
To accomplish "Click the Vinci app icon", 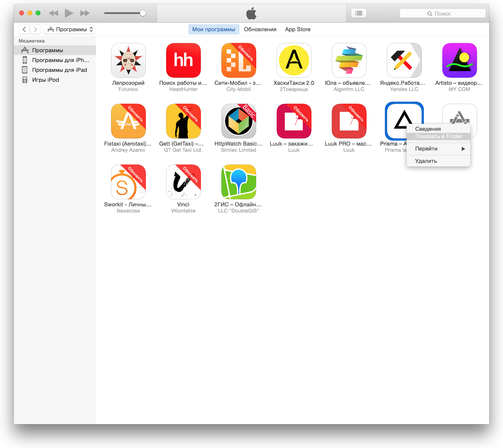I will click(x=183, y=182).
